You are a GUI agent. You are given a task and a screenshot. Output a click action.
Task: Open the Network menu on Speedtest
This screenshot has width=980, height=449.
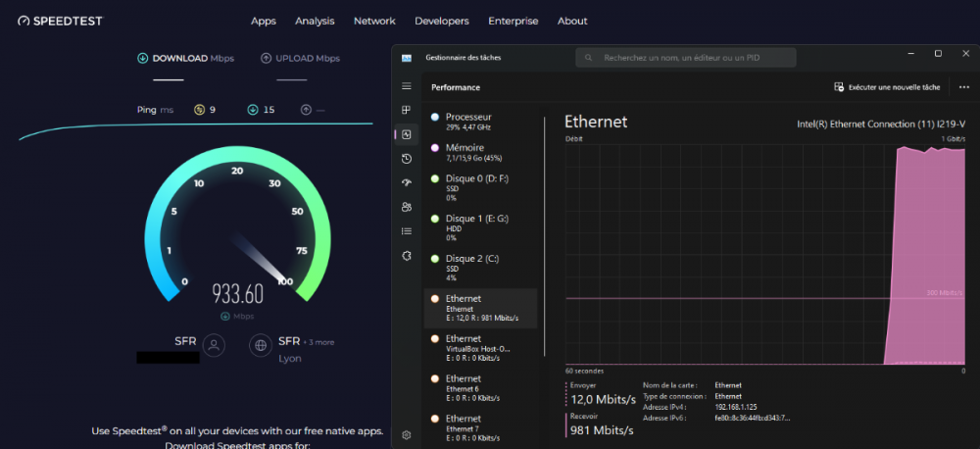(374, 21)
